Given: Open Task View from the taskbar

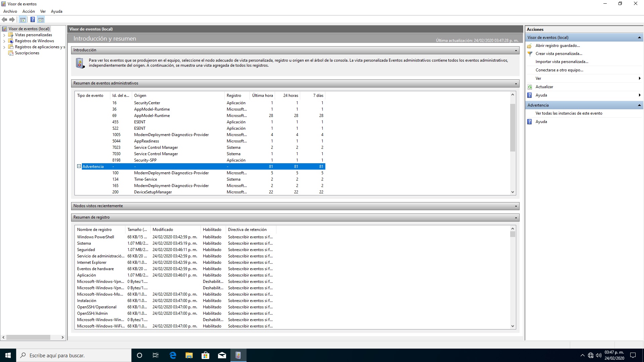Looking at the screenshot, I should click(156, 355).
